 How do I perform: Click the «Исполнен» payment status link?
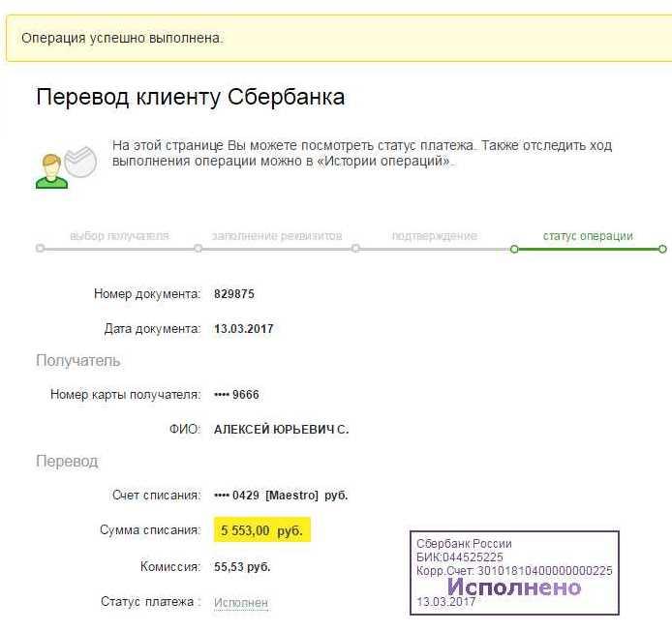[241, 602]
